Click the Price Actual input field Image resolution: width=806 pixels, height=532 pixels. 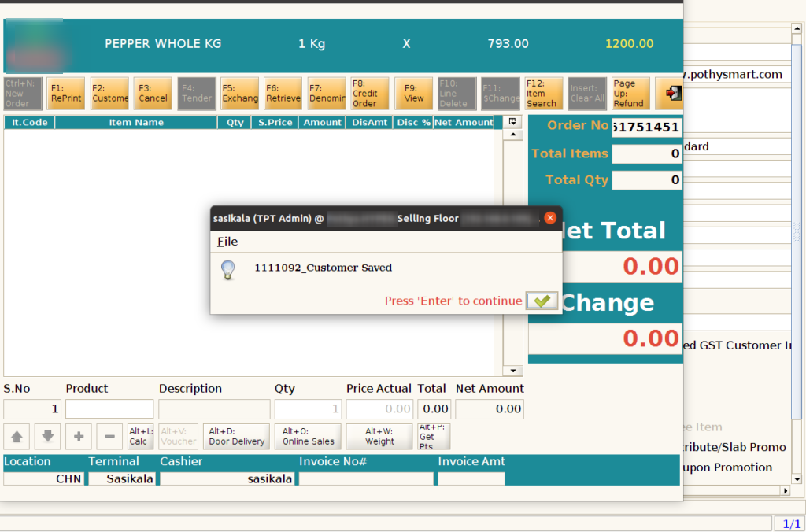pyautogui.click(x=379, y=409)
